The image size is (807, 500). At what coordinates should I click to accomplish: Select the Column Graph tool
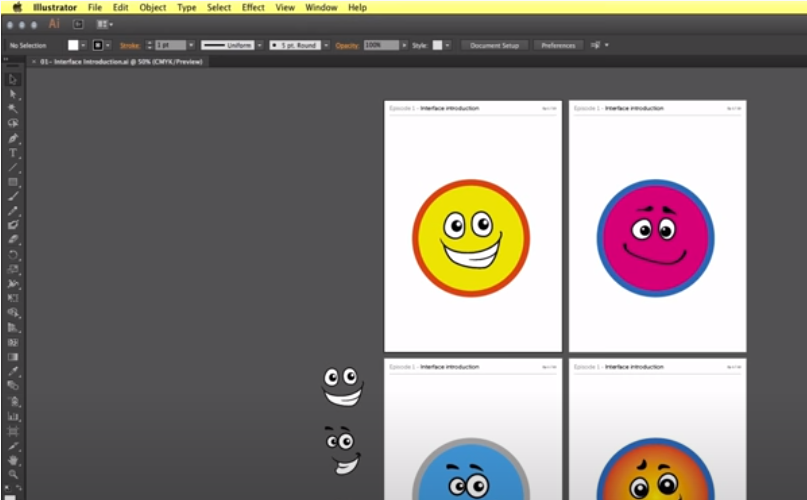tap(13, 416)
